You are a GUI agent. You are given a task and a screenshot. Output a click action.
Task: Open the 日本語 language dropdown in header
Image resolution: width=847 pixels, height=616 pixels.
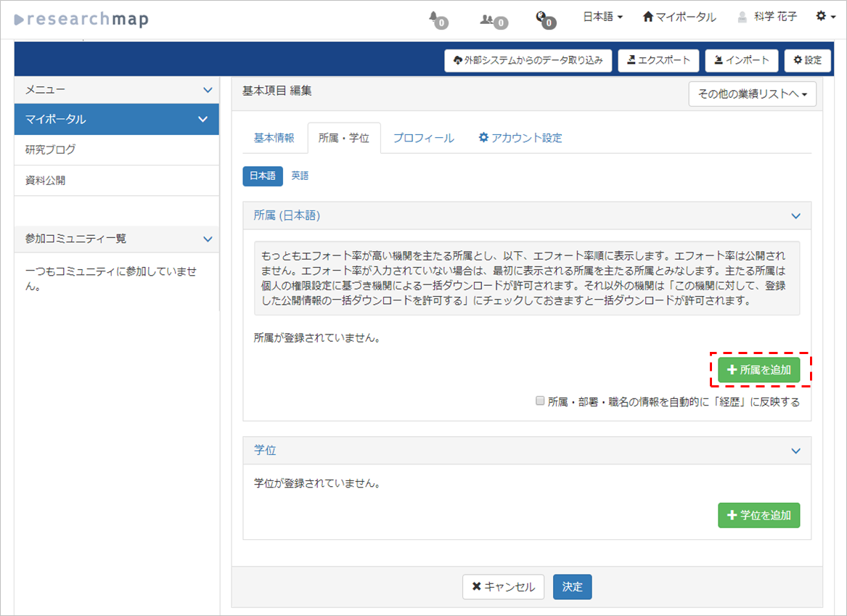[x=602, y=17]
